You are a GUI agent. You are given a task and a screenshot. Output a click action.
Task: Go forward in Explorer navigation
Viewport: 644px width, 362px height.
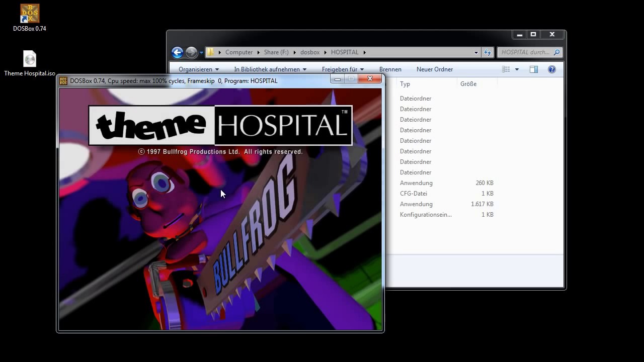(x=191, y=52)
